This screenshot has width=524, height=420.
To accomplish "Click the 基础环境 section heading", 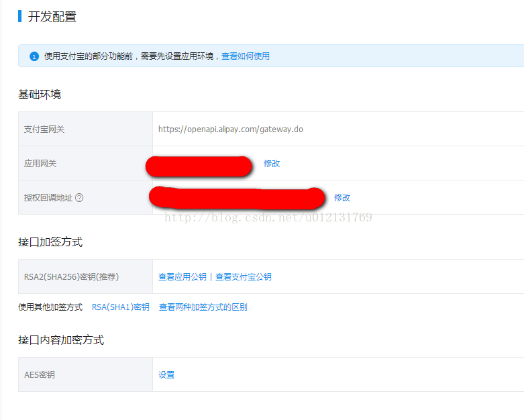I will click(40, 95).
